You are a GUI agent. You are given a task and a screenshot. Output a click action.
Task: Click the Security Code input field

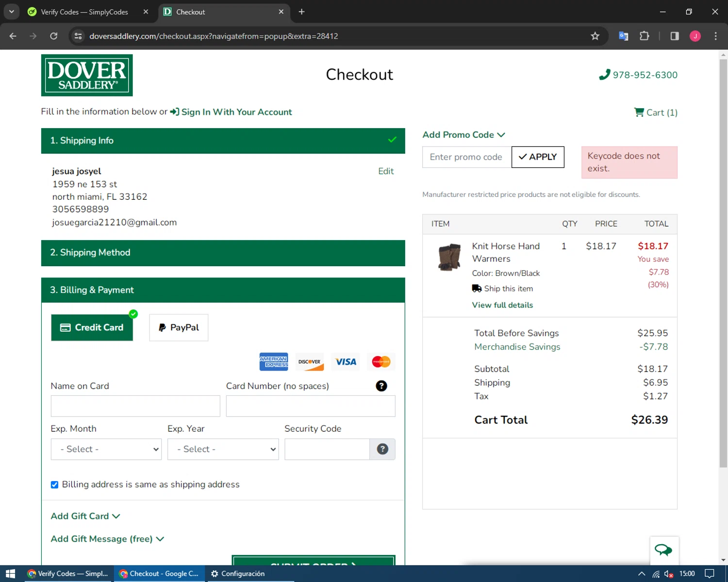tap(327, 449)
